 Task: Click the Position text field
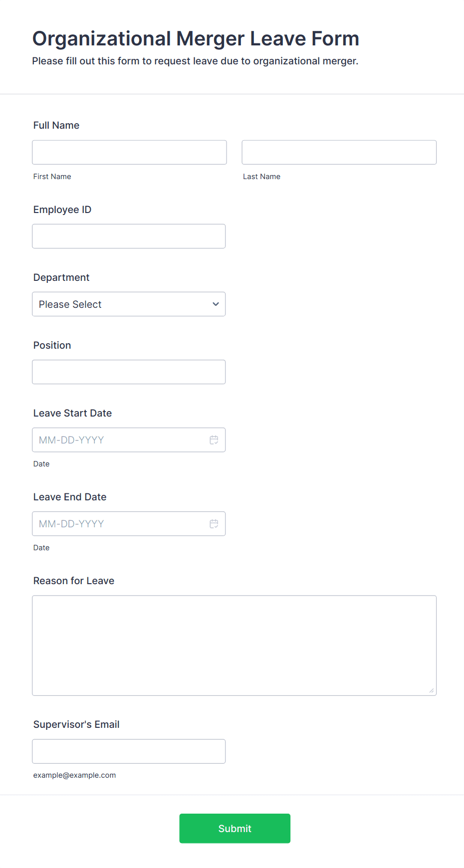tap(129, 372)
